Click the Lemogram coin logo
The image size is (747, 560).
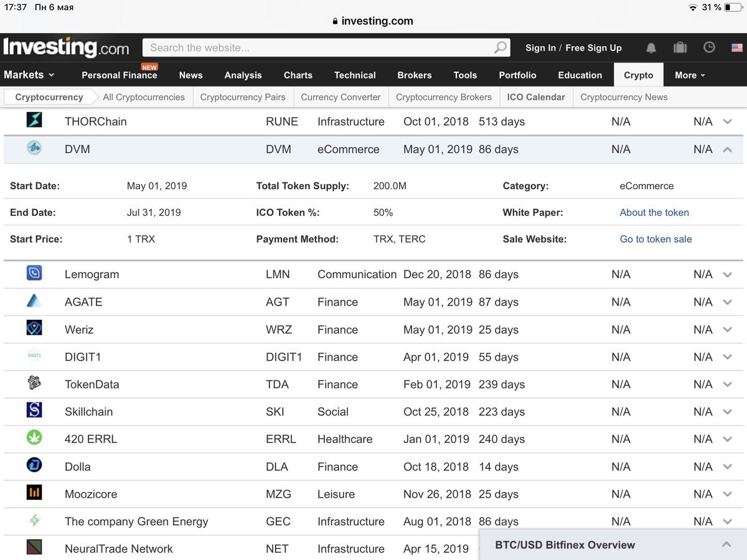tap(34, 273)
